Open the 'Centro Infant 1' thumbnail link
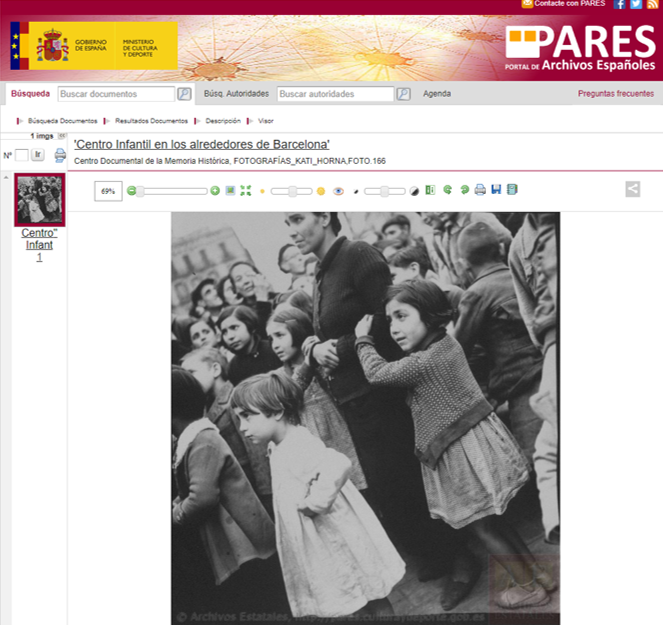 (x=39, y=245)
